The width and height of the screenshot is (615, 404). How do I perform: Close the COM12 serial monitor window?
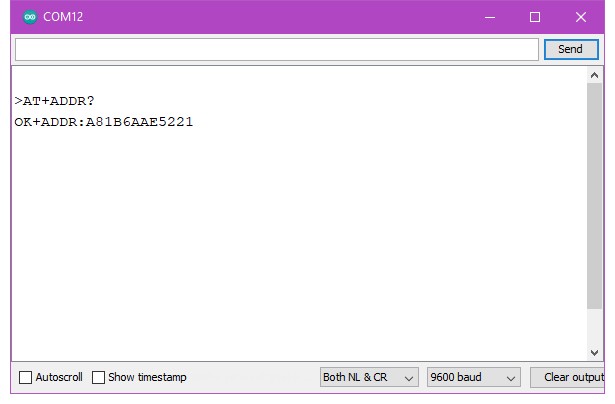[581, 17]
